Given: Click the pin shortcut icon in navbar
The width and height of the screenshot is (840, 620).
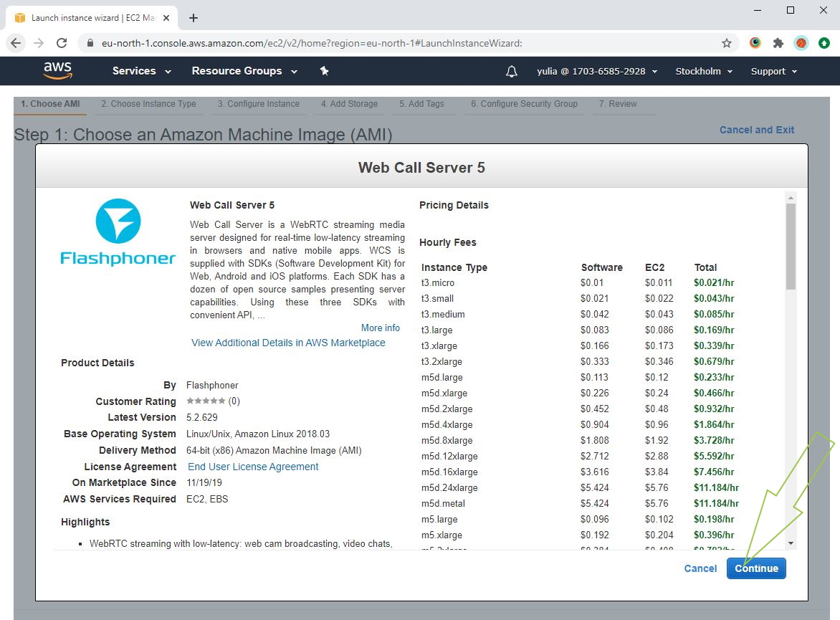Looking at the screenshot, I should click(x=324, y=71).
